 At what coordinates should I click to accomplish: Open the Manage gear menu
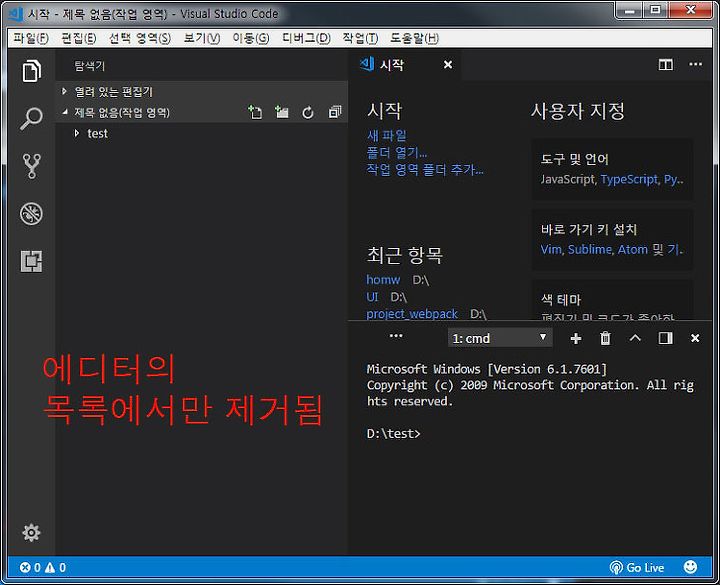coord(31,533)
